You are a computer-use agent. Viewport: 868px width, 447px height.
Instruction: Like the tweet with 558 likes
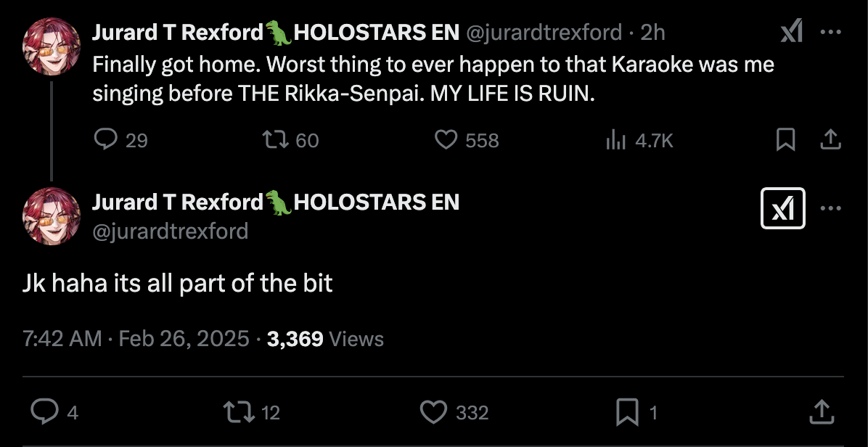[x=446, y=139]
